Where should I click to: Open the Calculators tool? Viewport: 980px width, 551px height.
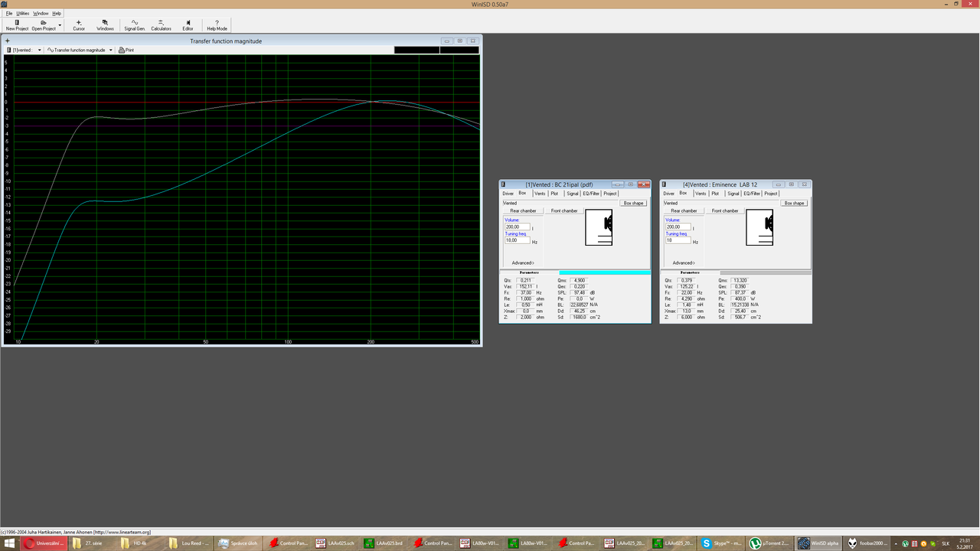161,25
